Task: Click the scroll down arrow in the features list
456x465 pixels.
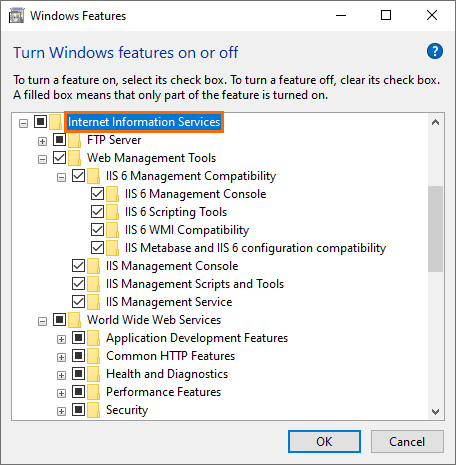Action: point(435,412)
